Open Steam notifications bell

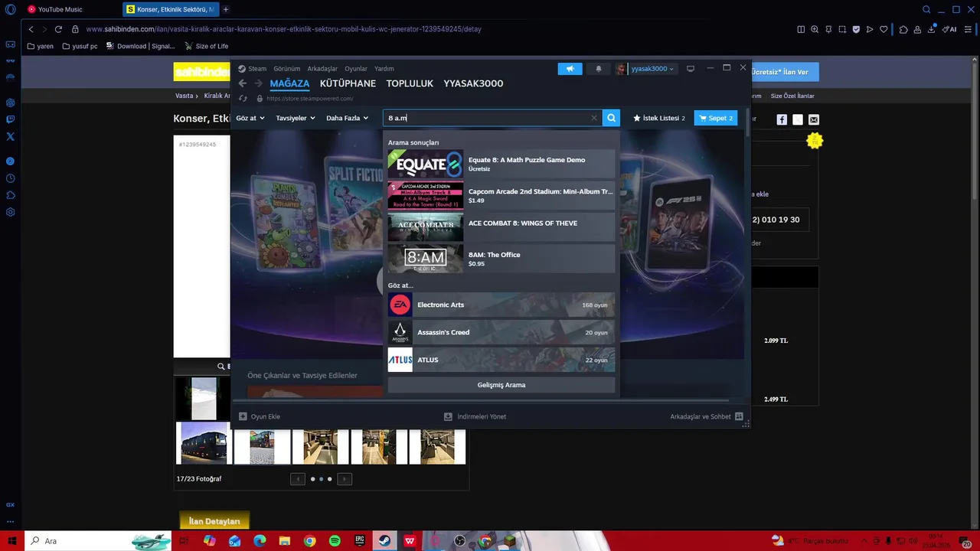click(x=599, y=69)
